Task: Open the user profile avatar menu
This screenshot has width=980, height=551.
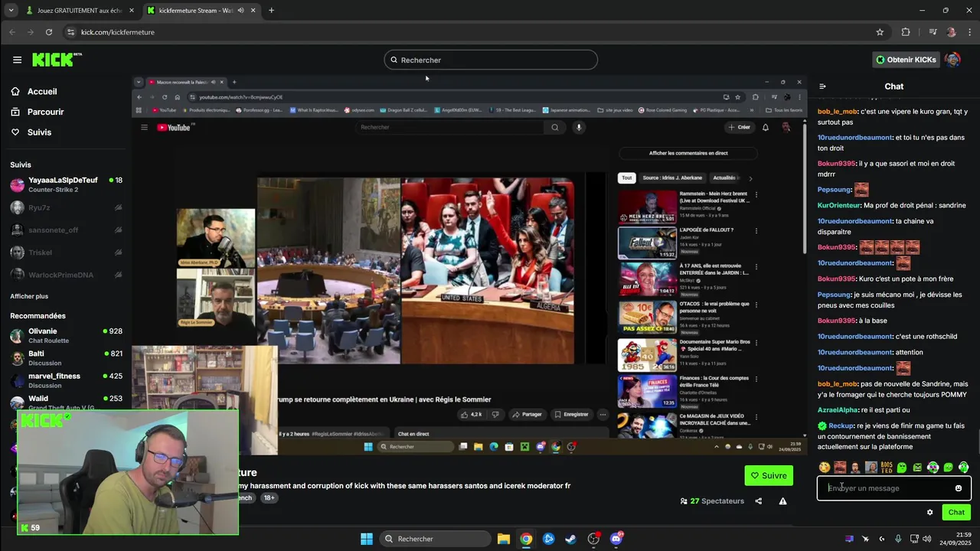Action: 952,60
